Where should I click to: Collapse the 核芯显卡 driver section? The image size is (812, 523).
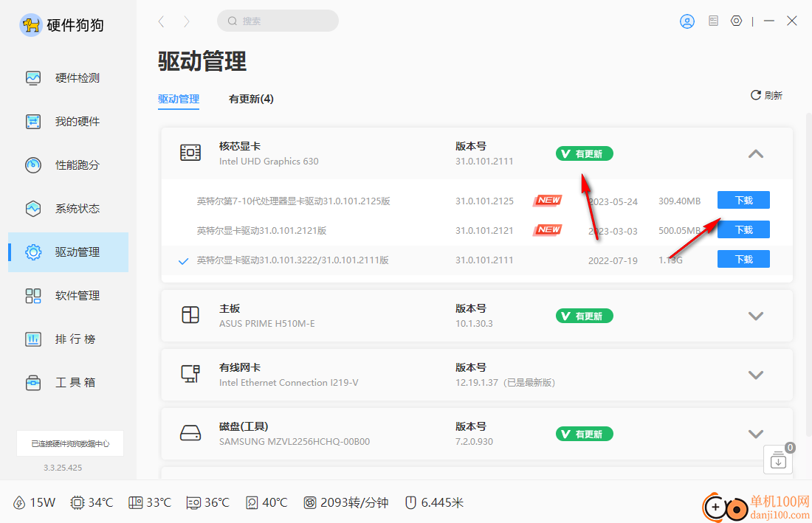tap(756, 153)
